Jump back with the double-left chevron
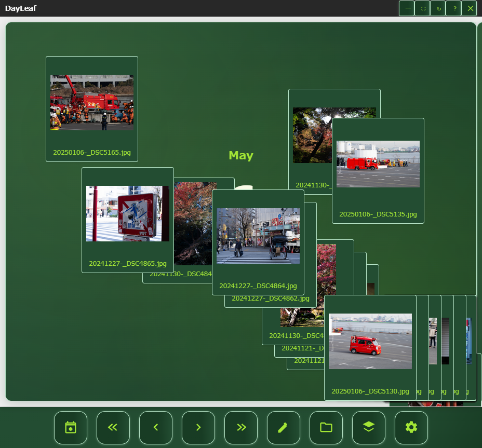482x448 pixels. [113, 427]
